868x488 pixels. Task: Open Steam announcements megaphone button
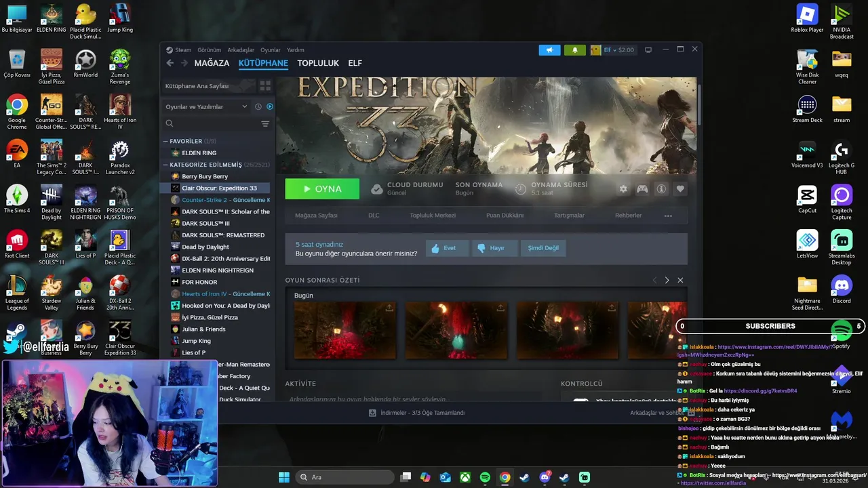tap(550, 49)
